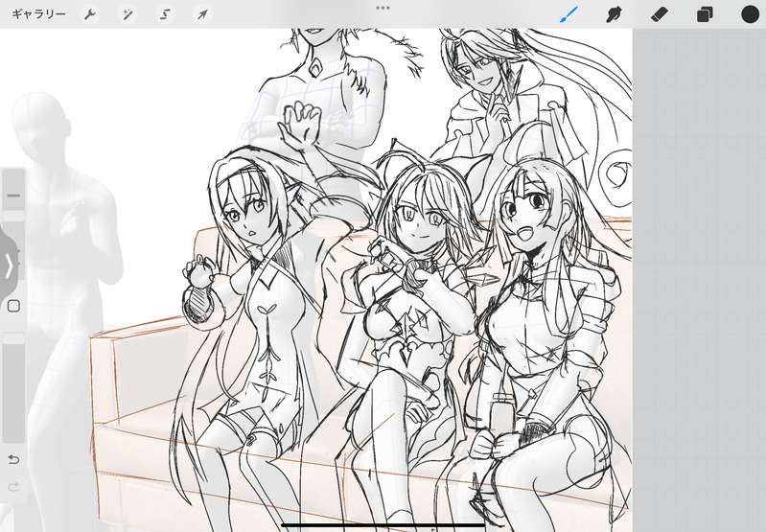This screenshot has height=532, width=766.
Task: Undo the last stroke
Action: (13, 460)
